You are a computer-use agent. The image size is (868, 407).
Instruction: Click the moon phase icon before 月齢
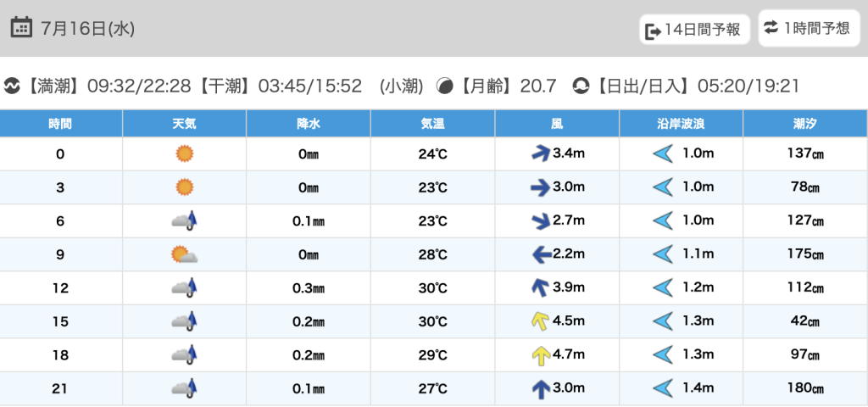(x=444, y=86)
